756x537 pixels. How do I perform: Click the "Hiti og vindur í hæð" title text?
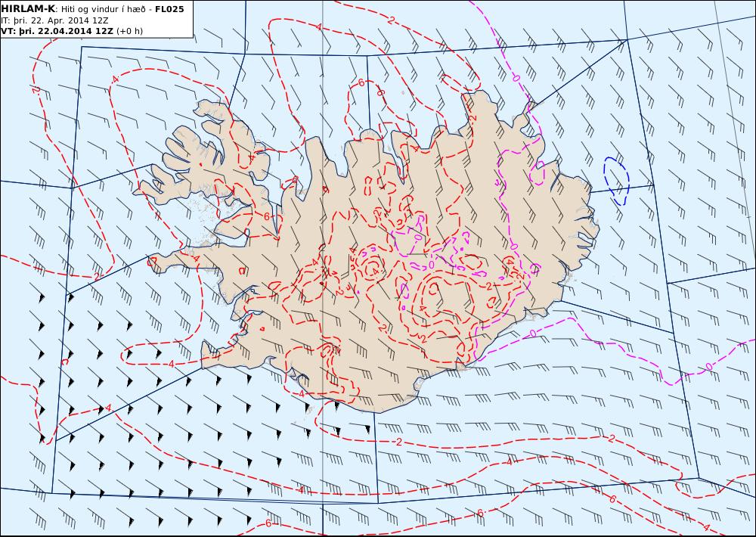(x=104, y=9)
